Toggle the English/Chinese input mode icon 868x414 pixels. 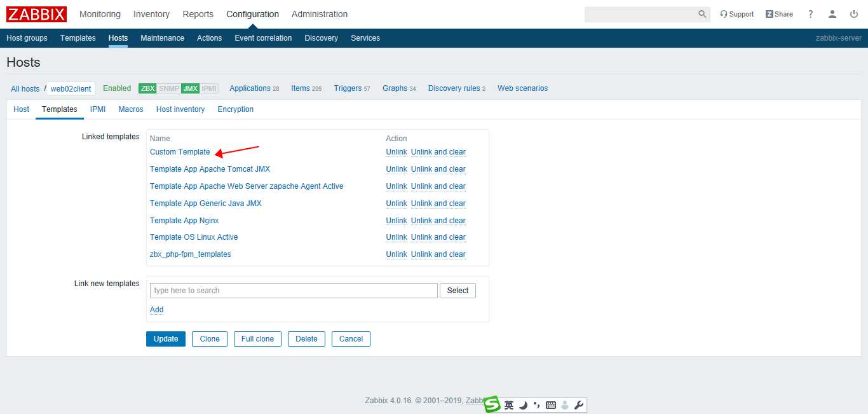point(509,405)
